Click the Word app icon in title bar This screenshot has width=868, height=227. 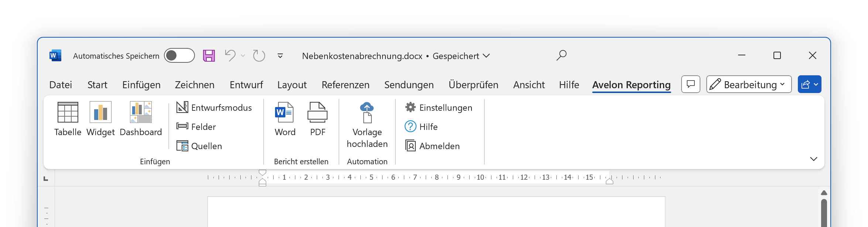(x=55, y=56)
